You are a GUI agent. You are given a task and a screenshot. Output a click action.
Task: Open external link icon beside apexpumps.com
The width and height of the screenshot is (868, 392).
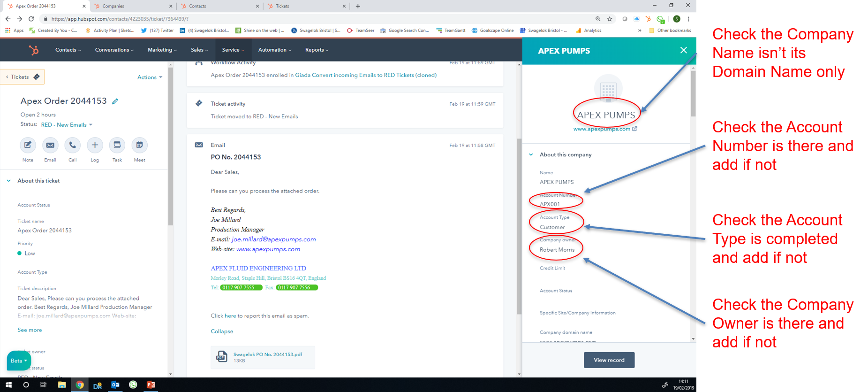click(635, 129)
